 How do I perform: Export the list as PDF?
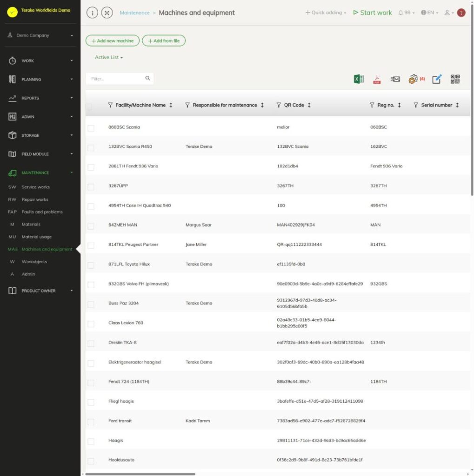coord(377,79)
